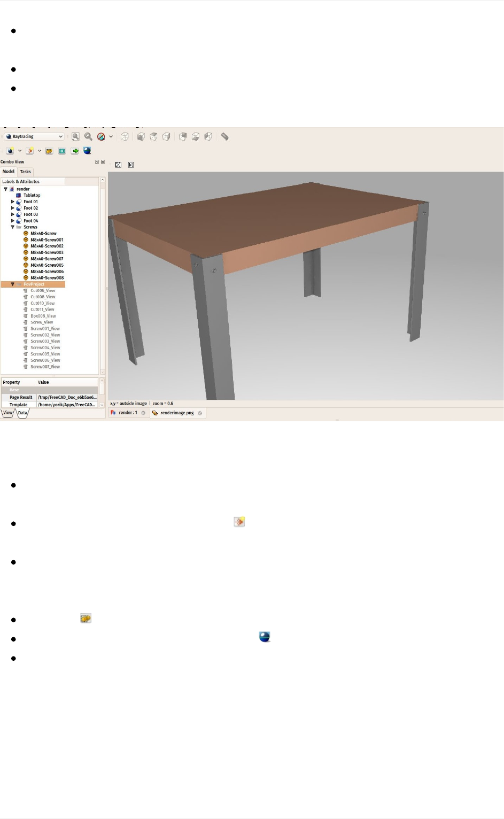Switch to the renderimage.png tab

tap(177, 413)
